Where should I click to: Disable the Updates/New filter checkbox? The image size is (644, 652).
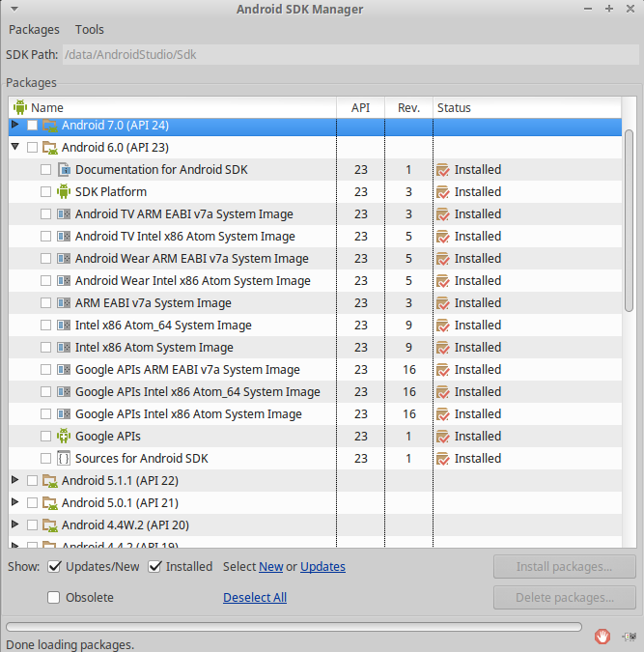point(54,566)
